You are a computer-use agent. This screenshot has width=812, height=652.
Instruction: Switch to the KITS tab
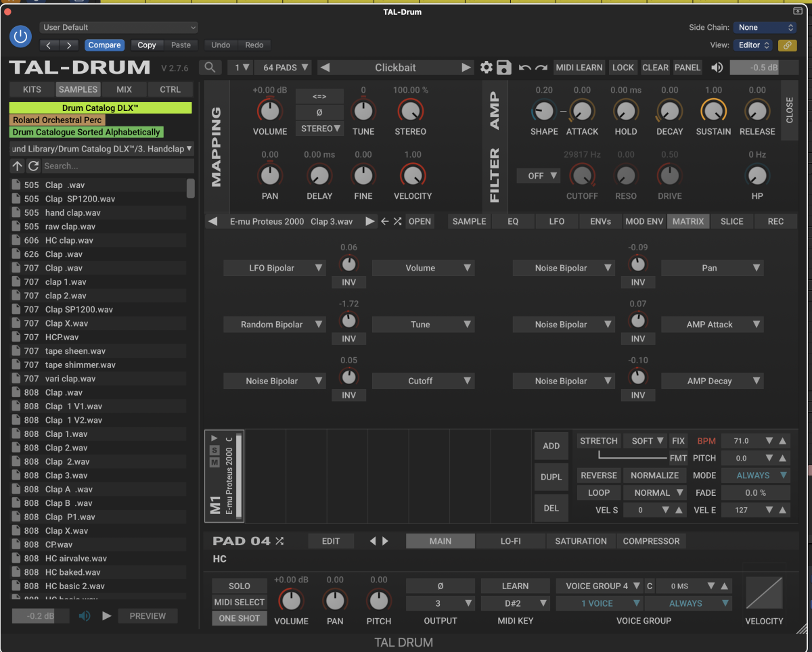[32, 89]
